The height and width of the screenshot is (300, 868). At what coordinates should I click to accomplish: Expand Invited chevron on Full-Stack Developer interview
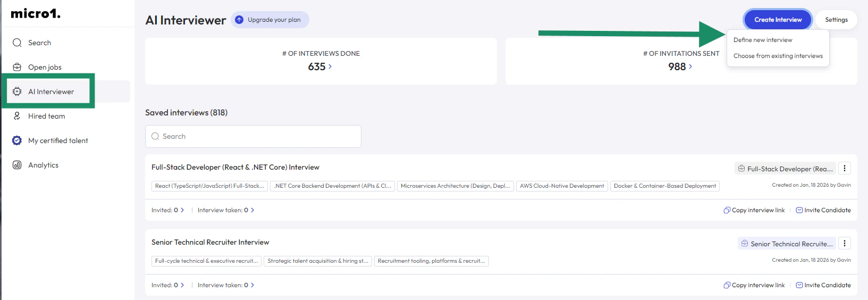click(x=182, y=210)
